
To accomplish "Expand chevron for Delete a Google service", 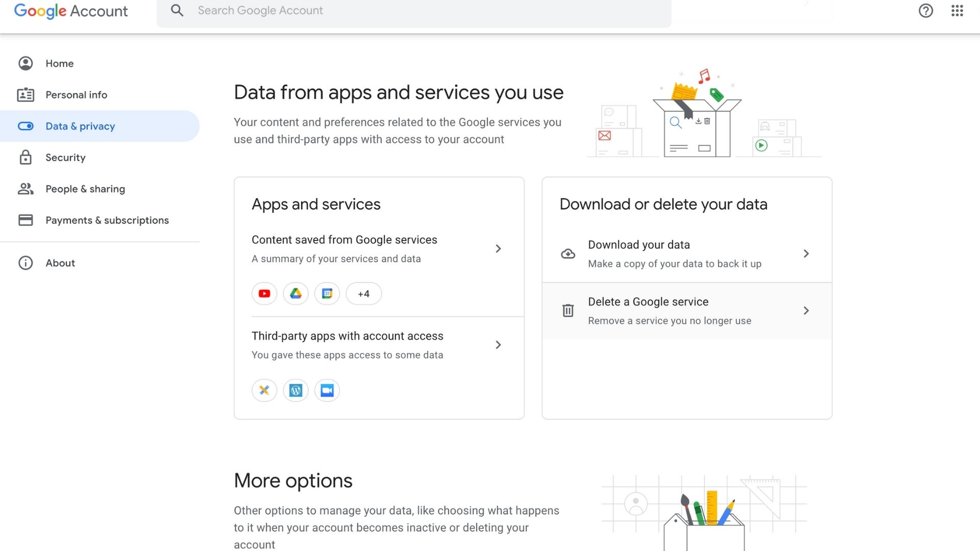I will (806, 310).
